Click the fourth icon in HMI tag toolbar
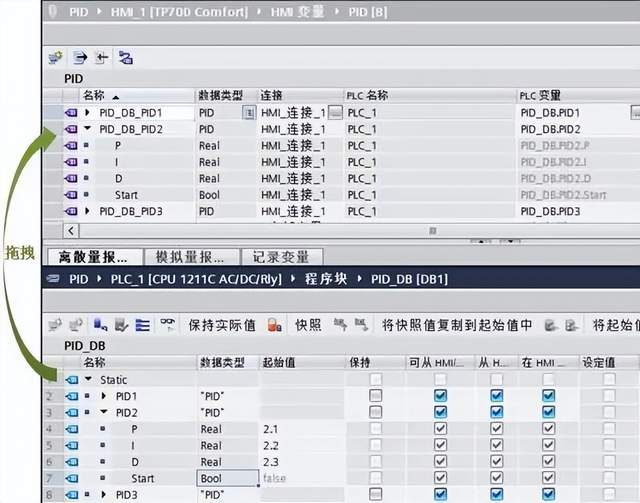The width and height of the screenshot is (640, 503). click(125, 58)
